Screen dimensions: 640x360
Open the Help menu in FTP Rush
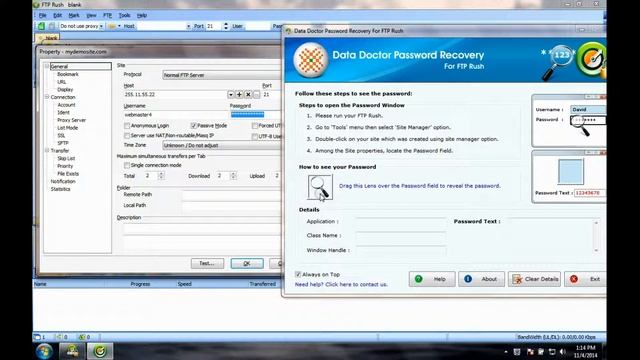click(x=142, y=16)
